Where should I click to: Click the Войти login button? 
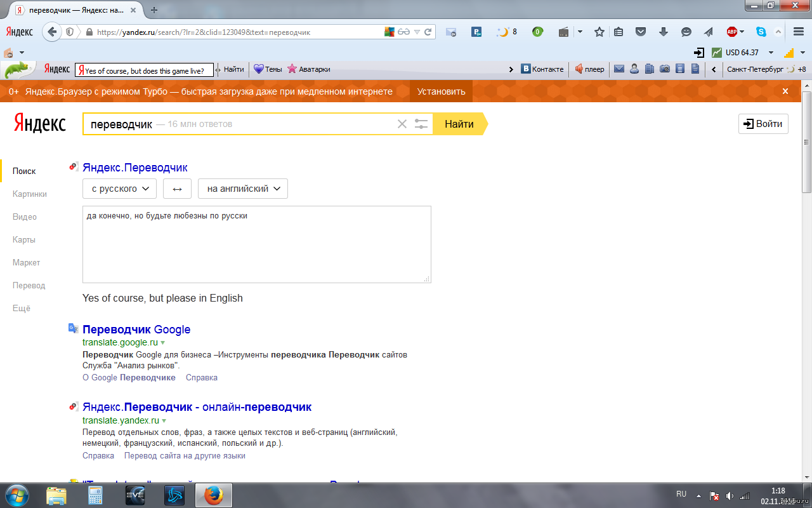(x=763, y=124)
